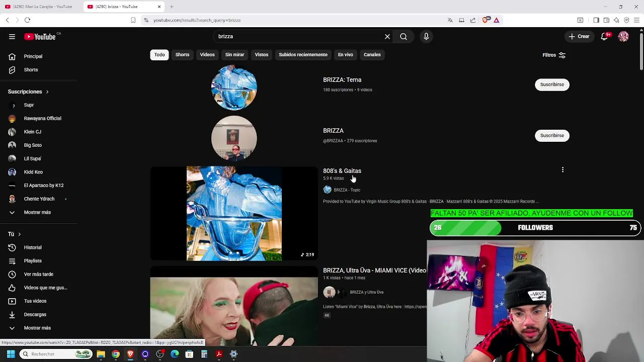Open the Brave VPN shield icon
Viewport: 644px width, 362px height.
(626, 20)
